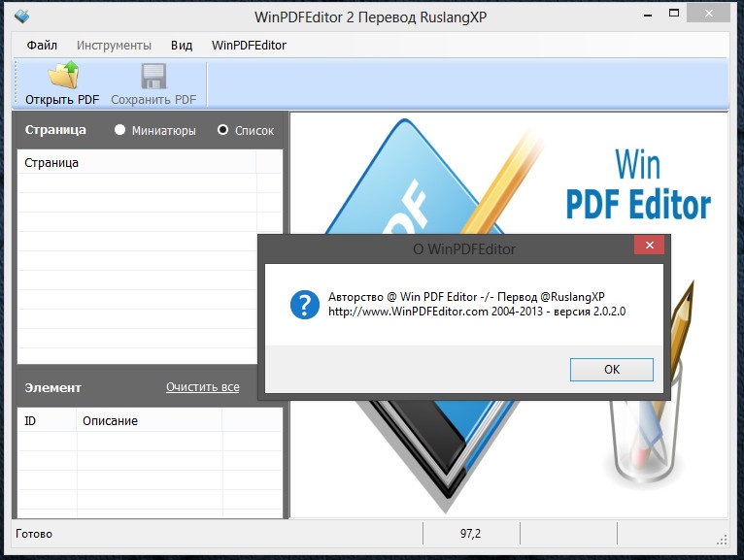The width and height of the screenshot is (744, 560).
Task: Click the blue question mark dialog icon
Action: point(305,304)
